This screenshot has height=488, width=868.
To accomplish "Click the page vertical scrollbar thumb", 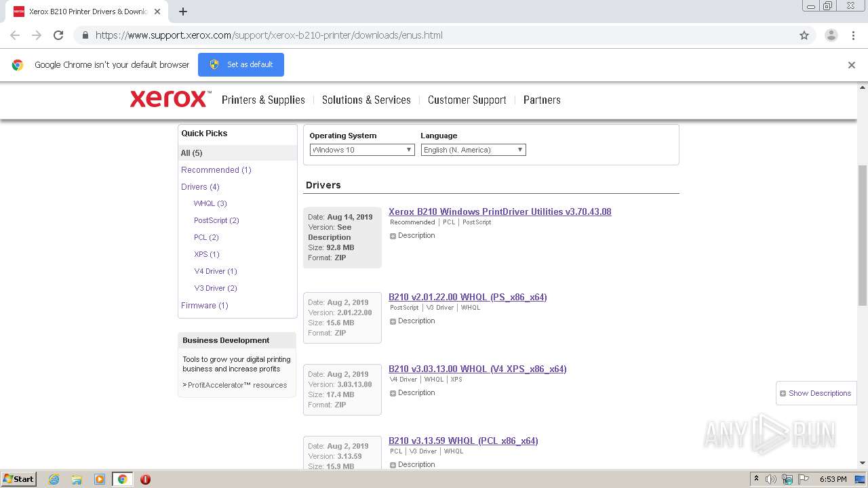I will click(863, 235).
